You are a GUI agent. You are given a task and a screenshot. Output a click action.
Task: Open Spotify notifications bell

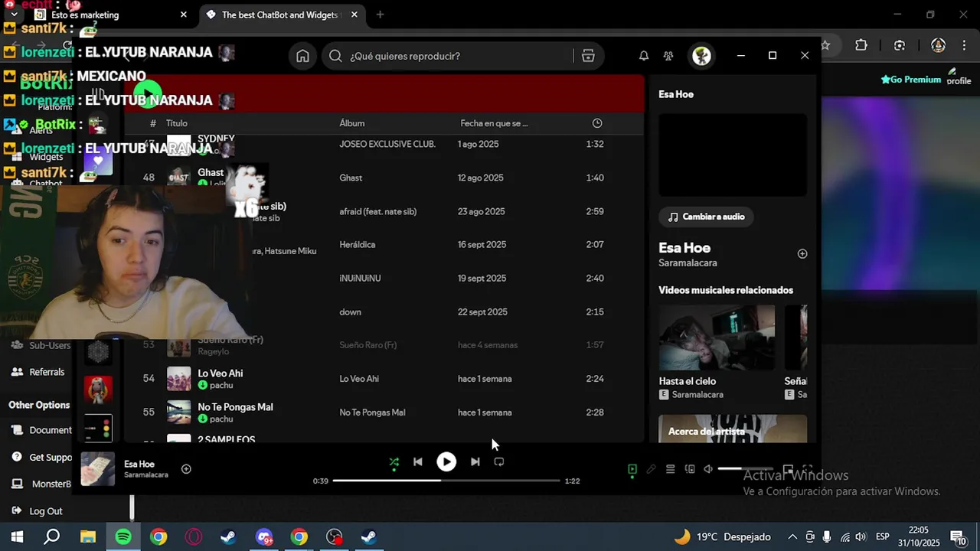(644, 56)
